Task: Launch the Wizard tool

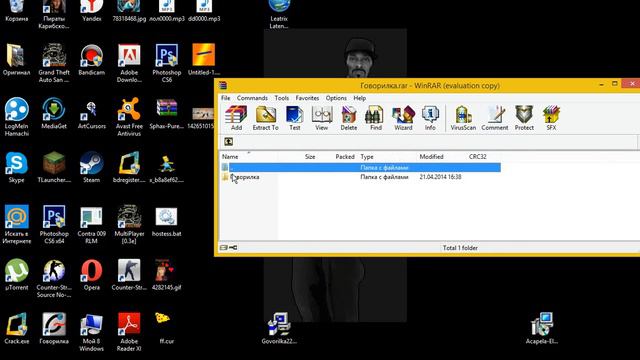Action: pos(403,118)
